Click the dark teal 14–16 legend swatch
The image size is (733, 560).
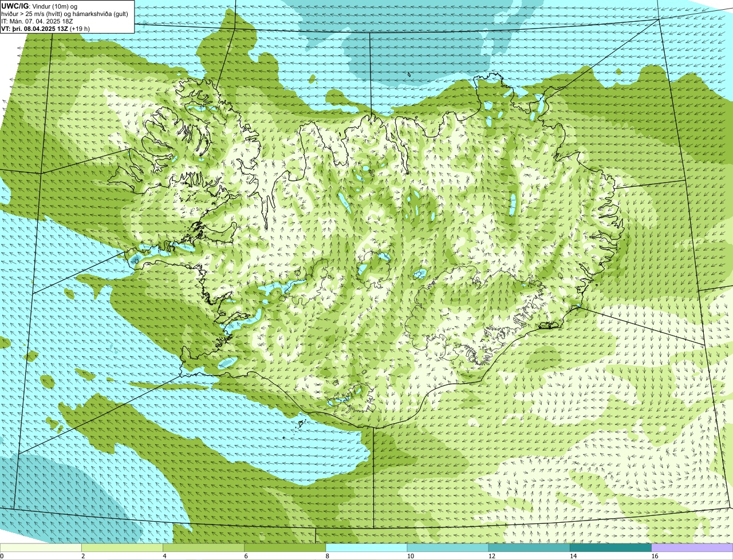[x=611, y=547]
